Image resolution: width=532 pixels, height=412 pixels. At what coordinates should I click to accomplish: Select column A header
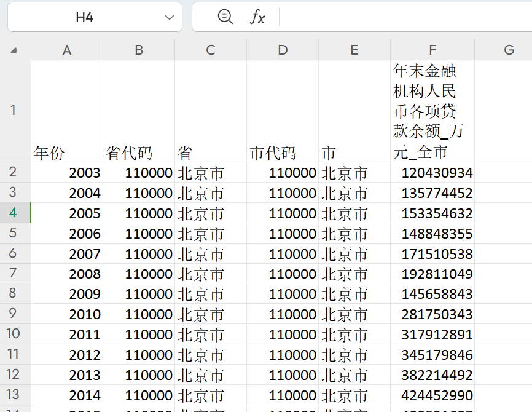coord(67,50)
